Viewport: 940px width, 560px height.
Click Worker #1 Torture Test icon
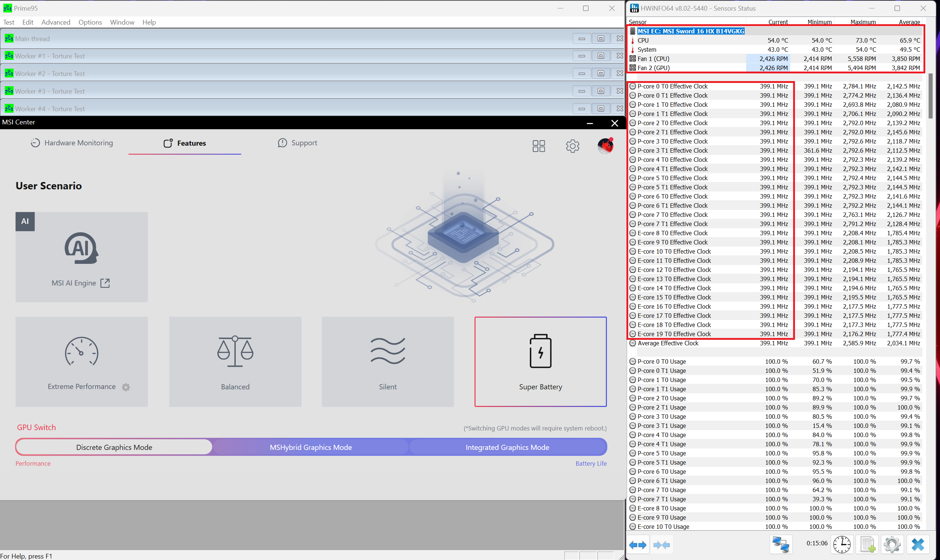(9, 56)
